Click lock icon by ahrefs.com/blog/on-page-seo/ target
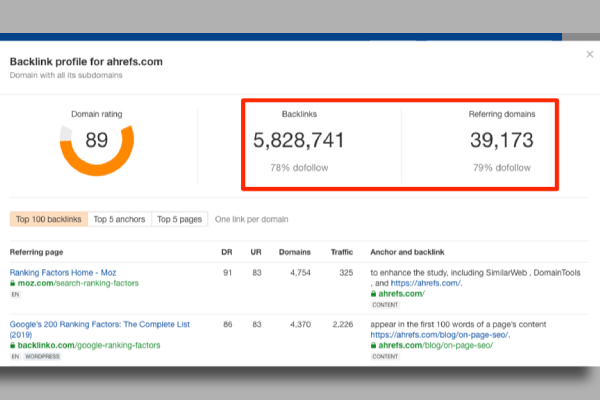The width and height of the screenshot is (600, 400). point(373,345)
